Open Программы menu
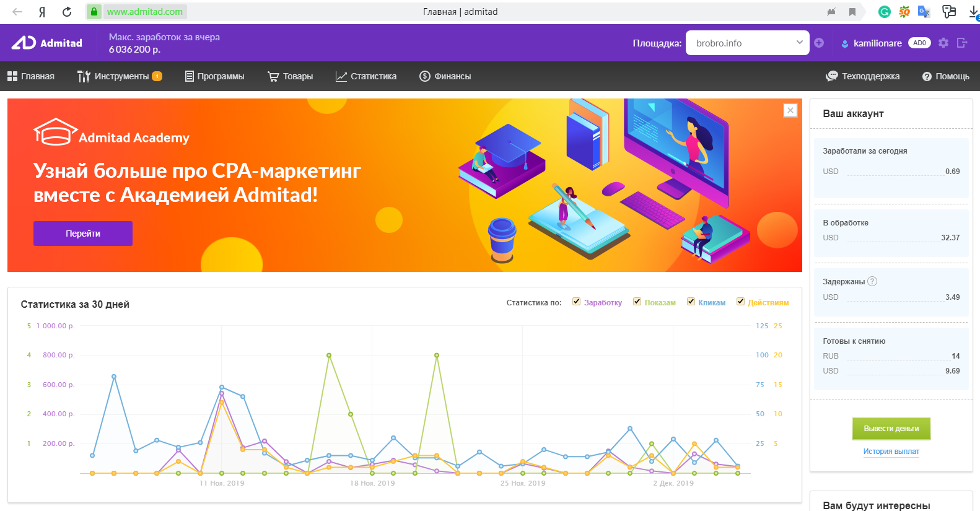Image resolution: width=980 pixels, height=511 pixels. (215, 76)
